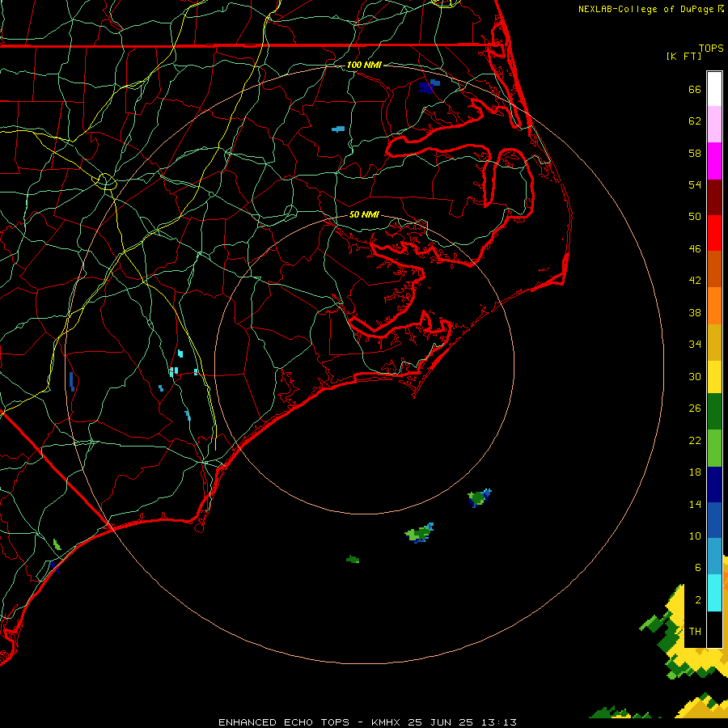Click the 'TOPS' legend heading
Image resolution: width=728 pixels, height=728 pixels.
click(x=711, y=48)
